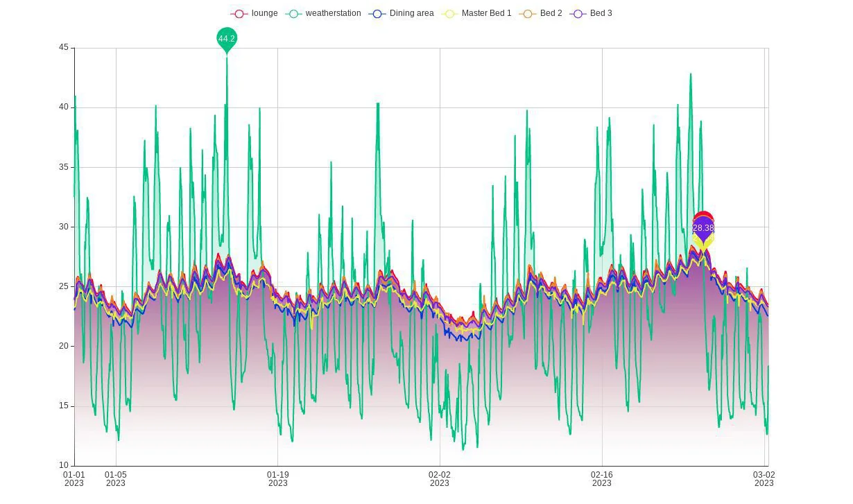Click the y-axis label 30
Image resolution: width=853 pixels, height=504 pixels.
[64, 227]
